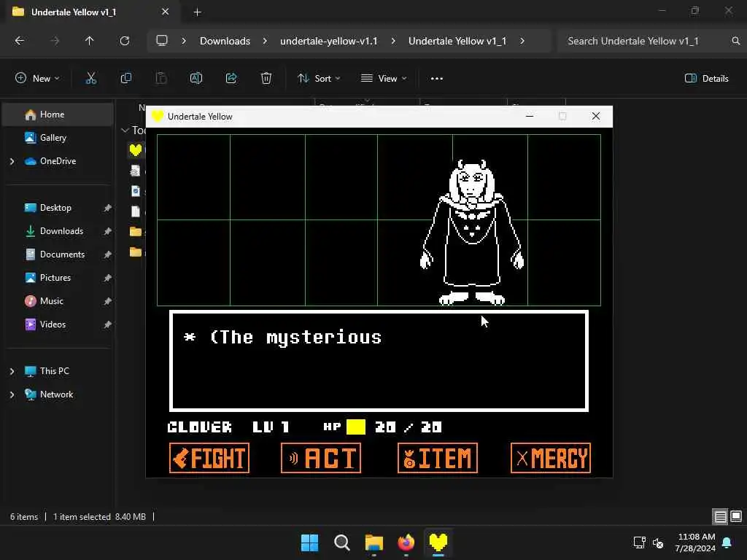Expand the This PC tree node

pos(12,371)
